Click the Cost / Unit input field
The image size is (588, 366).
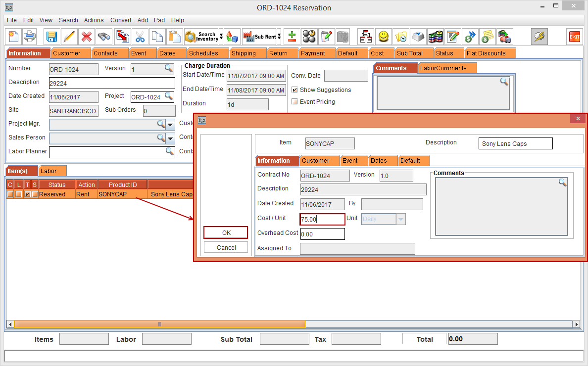(x=322, y=219)
